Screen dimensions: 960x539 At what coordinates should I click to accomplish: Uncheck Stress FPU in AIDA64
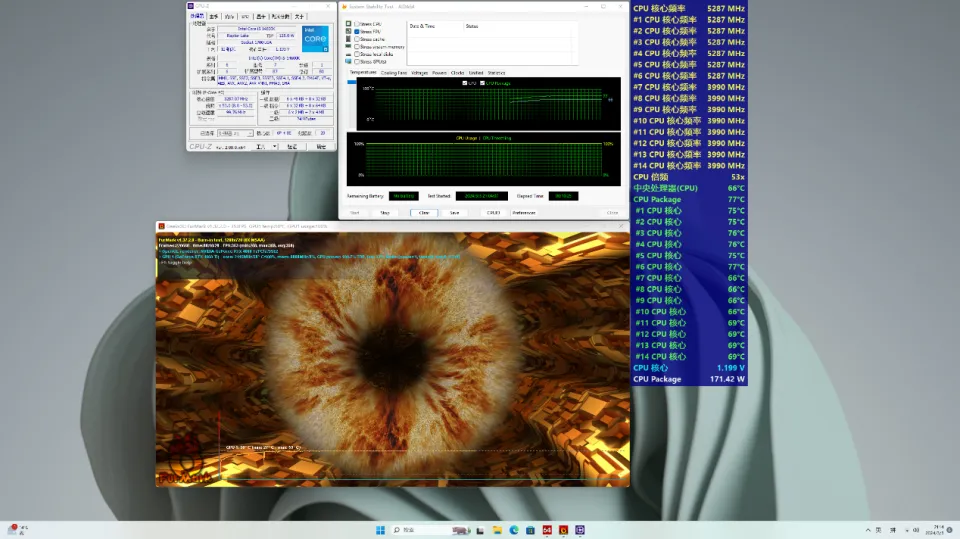[357, 31]
